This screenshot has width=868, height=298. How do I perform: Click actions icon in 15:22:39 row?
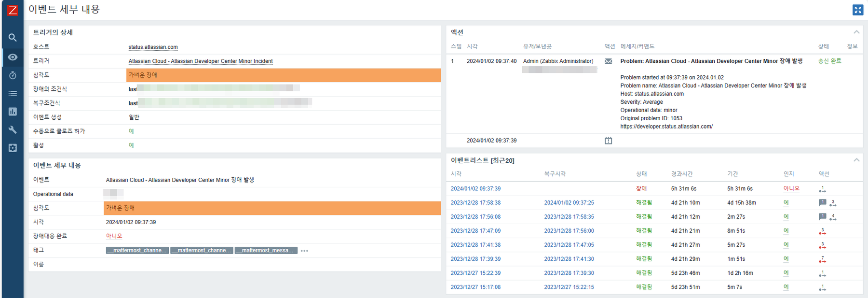(x=822, y=273)
